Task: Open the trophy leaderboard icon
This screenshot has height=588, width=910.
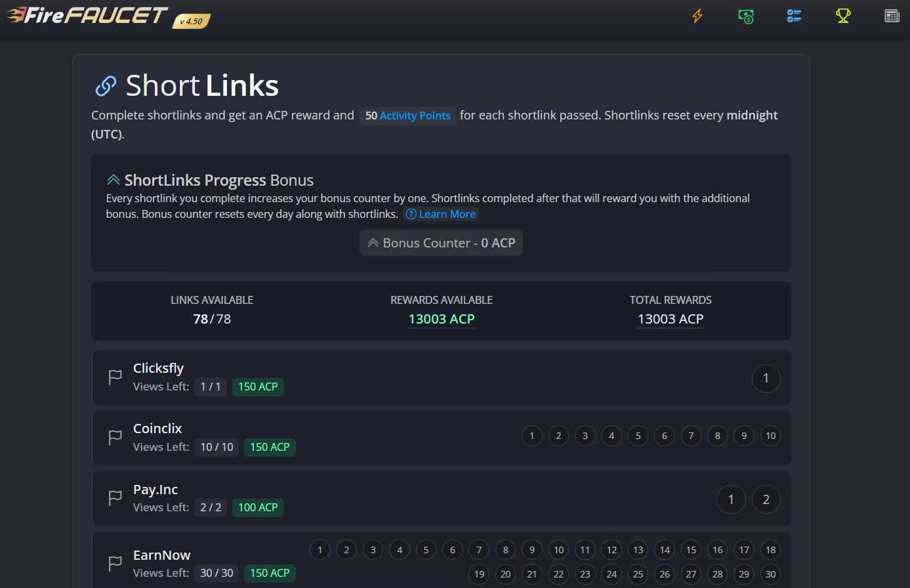Action: pos(843,16)
